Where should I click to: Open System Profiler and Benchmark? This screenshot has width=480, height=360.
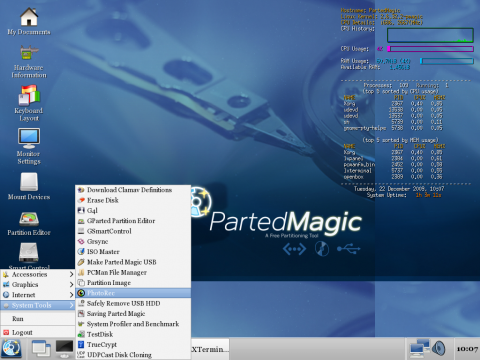click(133, 324)
